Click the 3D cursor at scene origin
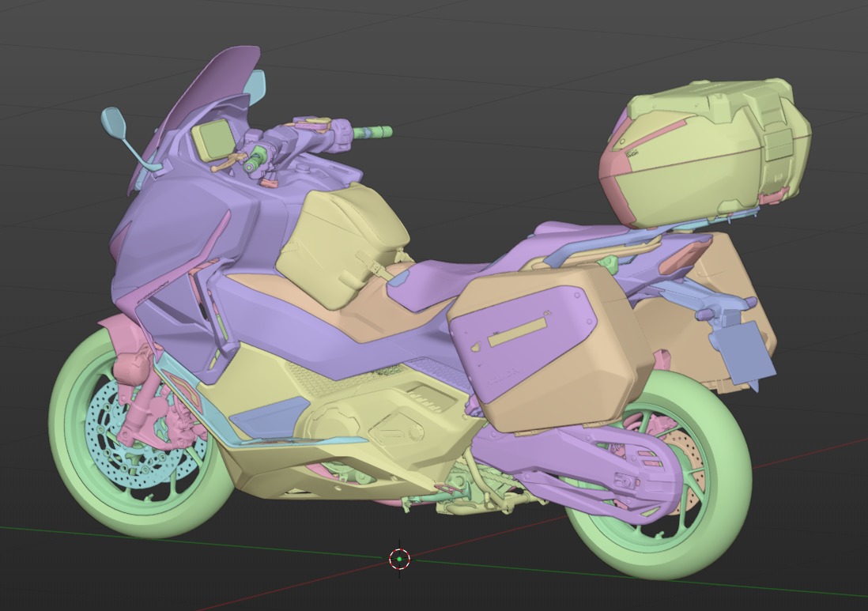Viewport: 868px width, 611px height. [x=399, y=559]
